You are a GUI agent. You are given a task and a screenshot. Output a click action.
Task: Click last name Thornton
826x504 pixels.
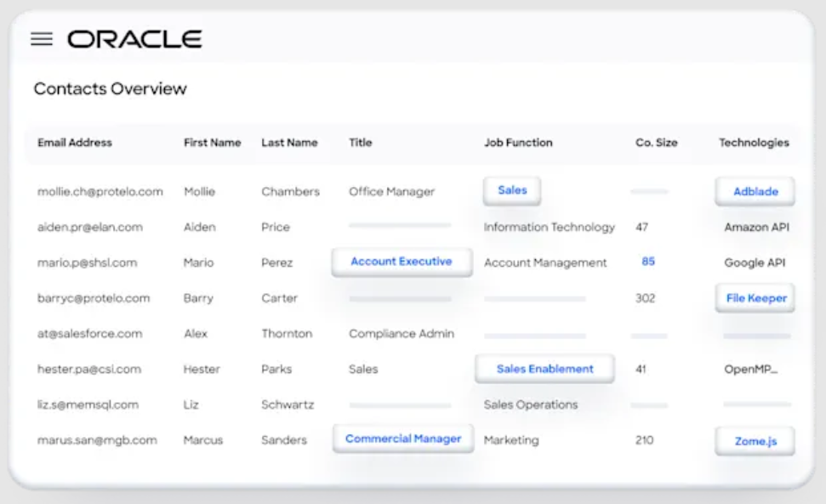click(287, 333)
